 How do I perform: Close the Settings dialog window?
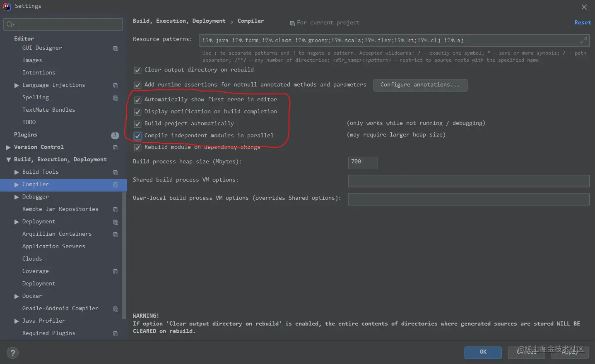tap(584, 7)
